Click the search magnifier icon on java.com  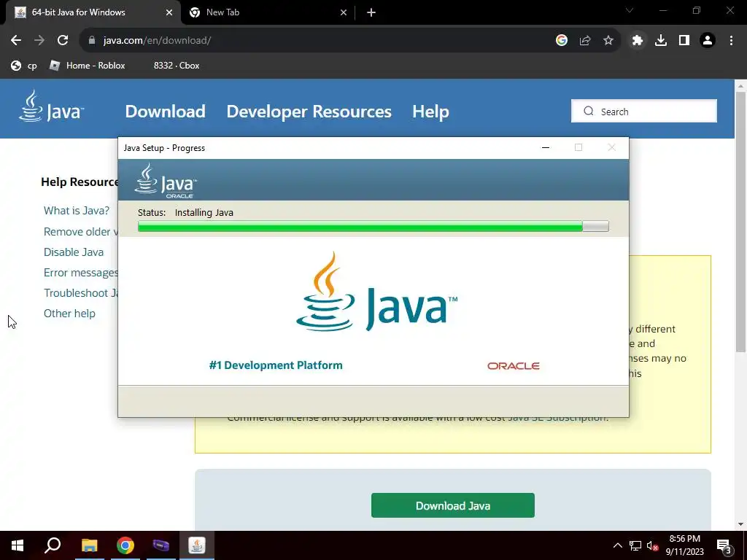589,111
